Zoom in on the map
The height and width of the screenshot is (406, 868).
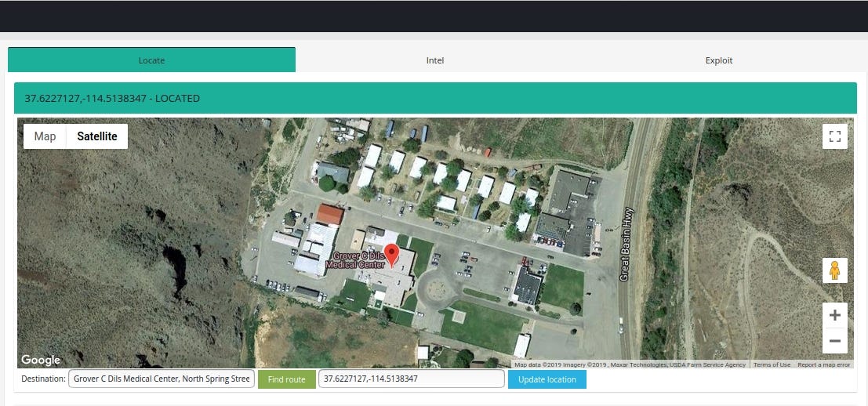[x=835, y=315]
